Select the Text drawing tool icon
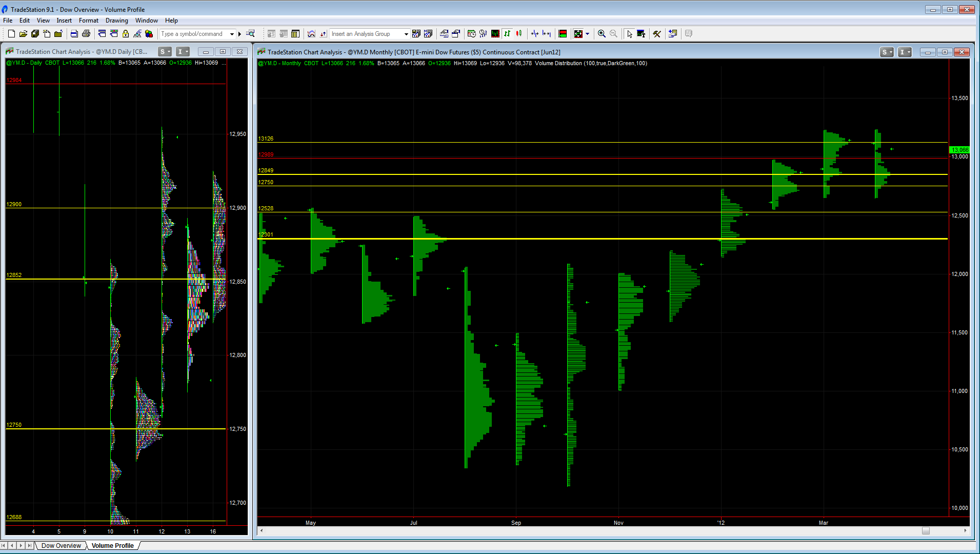Image resolution: width=980 pixels, height=554 pixels. [641, 34]
